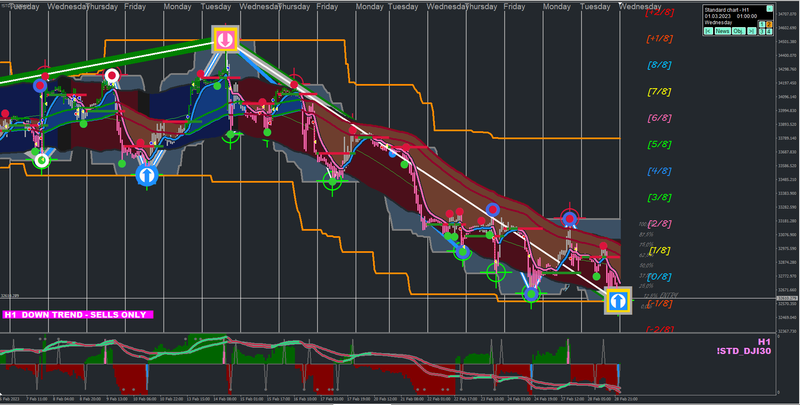The width and height of the screenshot is (800, 405).
Task: Select the [7/8] Murrey level label
Action: coord(660,92)
